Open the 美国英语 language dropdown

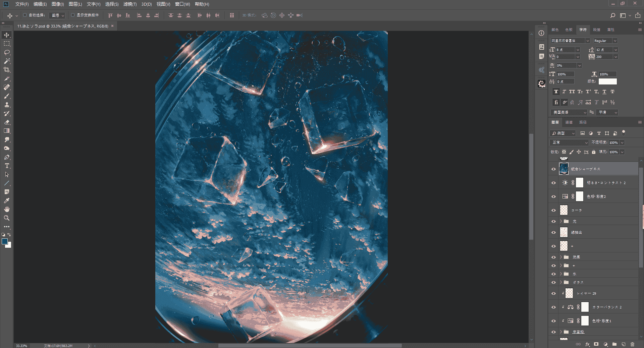pos(569,112)
